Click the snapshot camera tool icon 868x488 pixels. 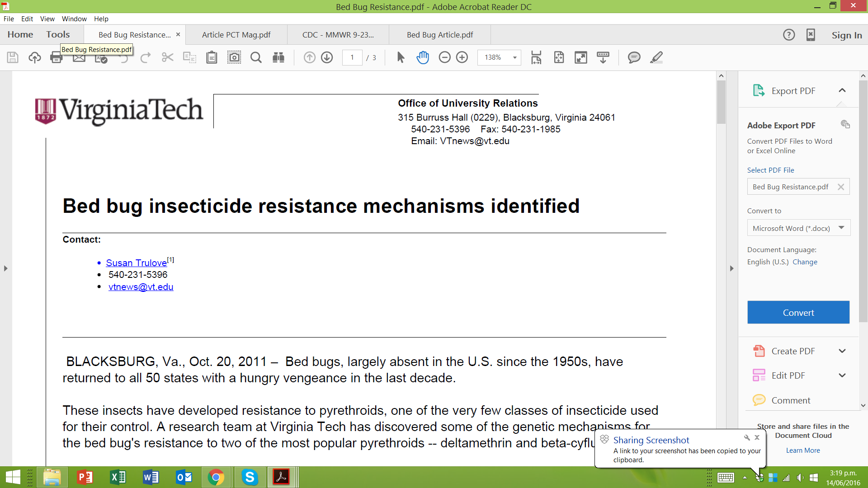tap(234, 57)
